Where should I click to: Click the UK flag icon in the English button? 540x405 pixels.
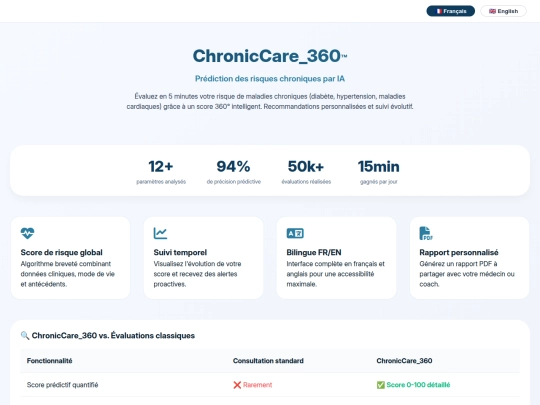tap(492, 11)
